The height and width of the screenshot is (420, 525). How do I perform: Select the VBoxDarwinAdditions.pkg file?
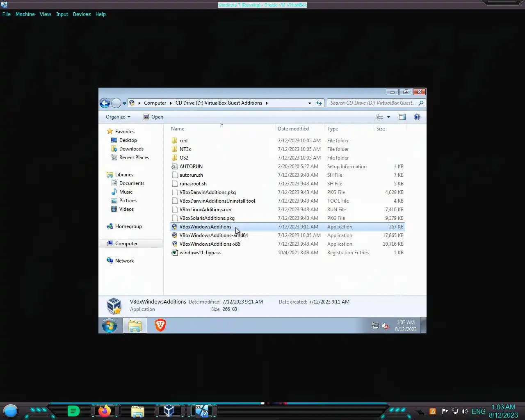point(208,192)
